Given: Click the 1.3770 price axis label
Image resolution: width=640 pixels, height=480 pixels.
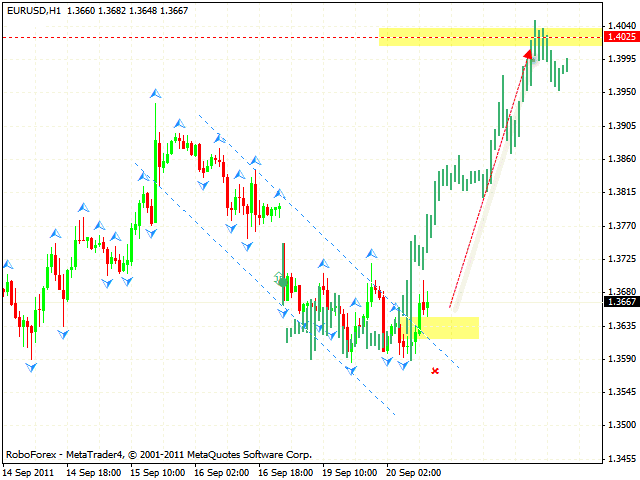Looking at the screenshot, I should [x=620, y=226].
